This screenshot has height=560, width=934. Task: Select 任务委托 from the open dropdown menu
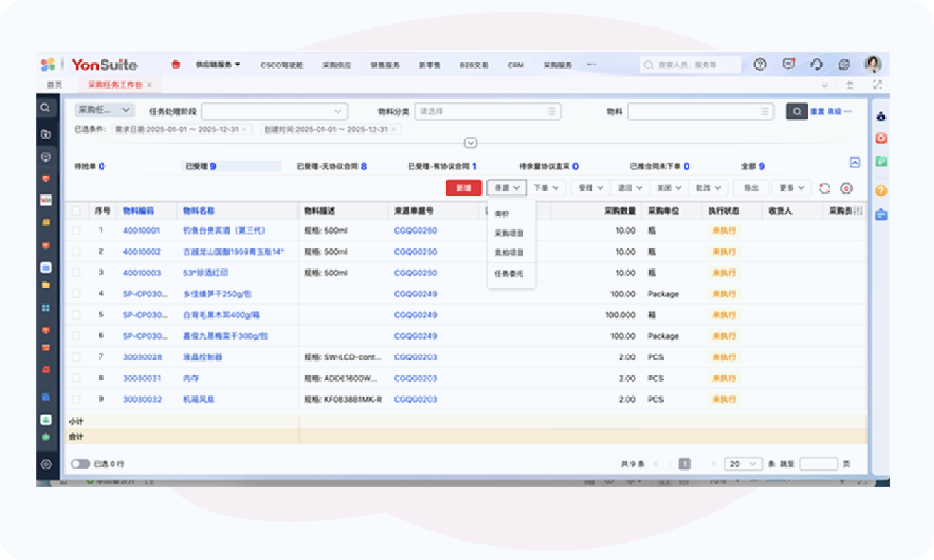[509, 274]
